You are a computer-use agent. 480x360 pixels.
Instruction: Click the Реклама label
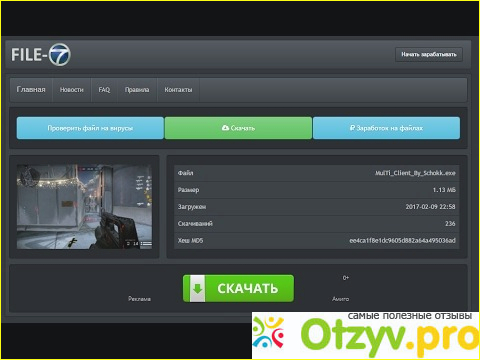point(139,299)
